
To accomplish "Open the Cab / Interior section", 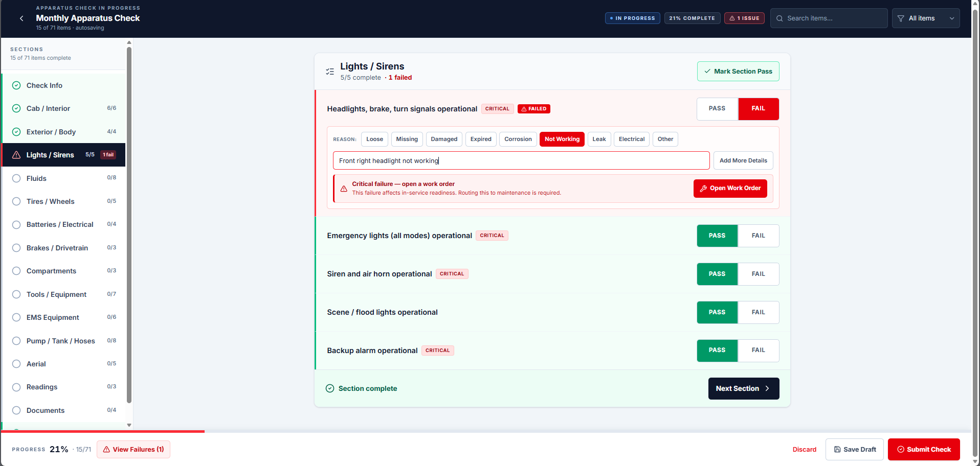I will coord(64,108).
